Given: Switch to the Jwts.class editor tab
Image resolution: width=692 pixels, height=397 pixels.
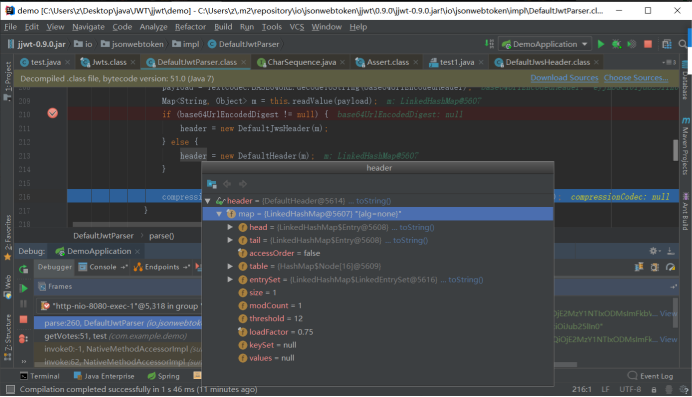Looking at the screenshot, I should 109,62.
